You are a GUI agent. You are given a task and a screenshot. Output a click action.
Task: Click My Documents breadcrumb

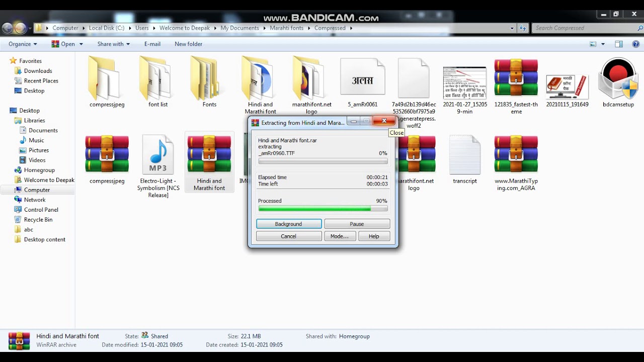click(239, 28)
